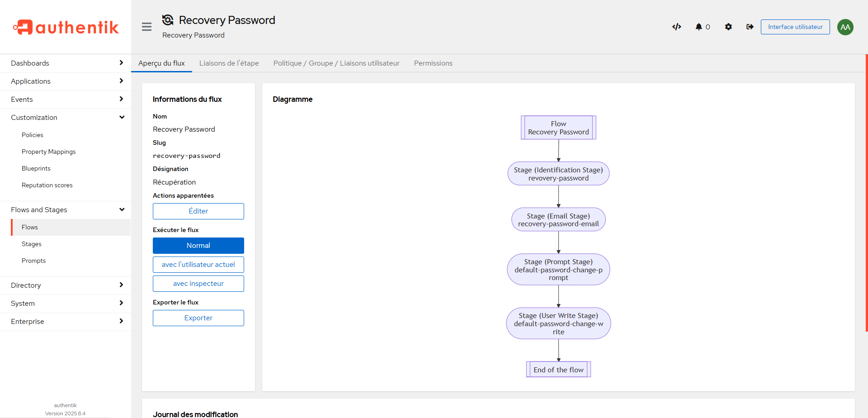Click the Email Stage diagram node
868x418 pixels.
(558, 220)
